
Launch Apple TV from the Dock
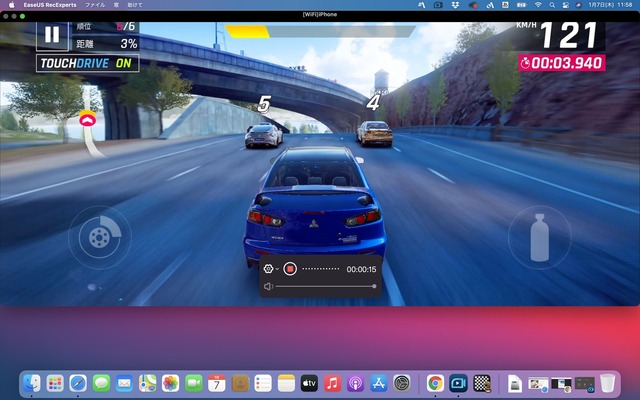[309, 383]
